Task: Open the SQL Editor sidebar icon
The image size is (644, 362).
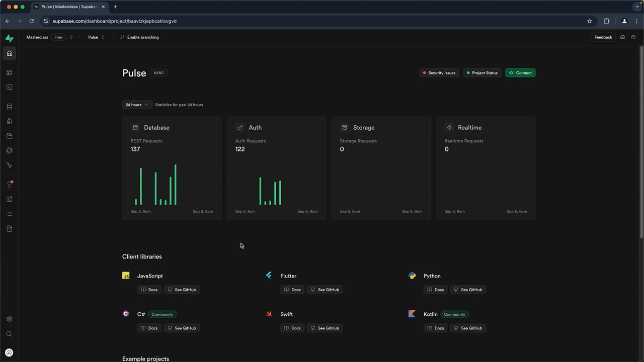Action: (x=9, y=87)
